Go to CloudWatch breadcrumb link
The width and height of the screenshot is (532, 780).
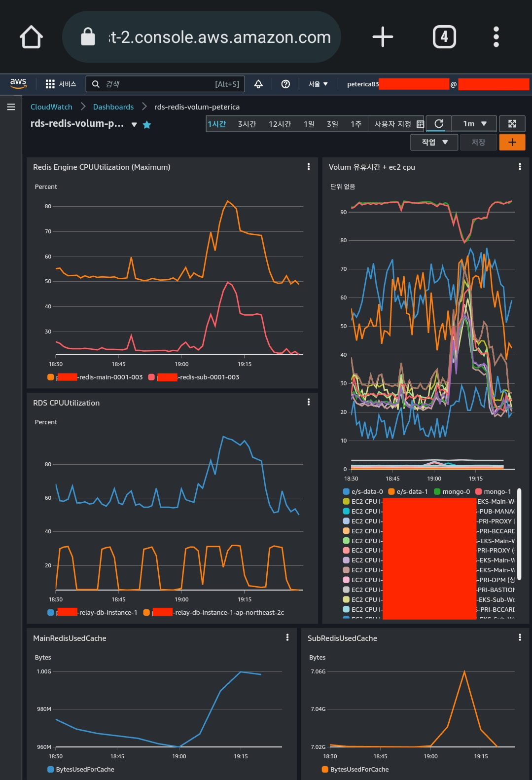point(51,107)
